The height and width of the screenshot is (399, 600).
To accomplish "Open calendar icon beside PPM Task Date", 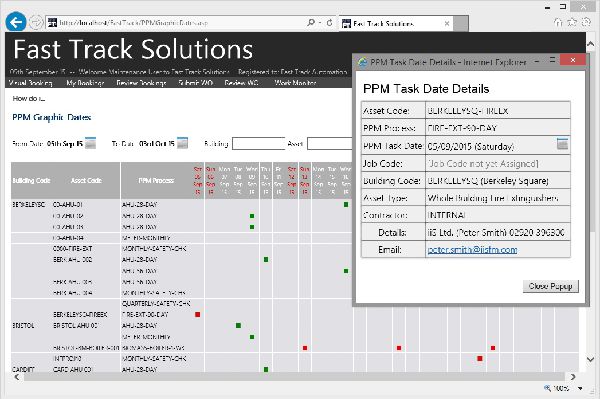I will [562, 144].
